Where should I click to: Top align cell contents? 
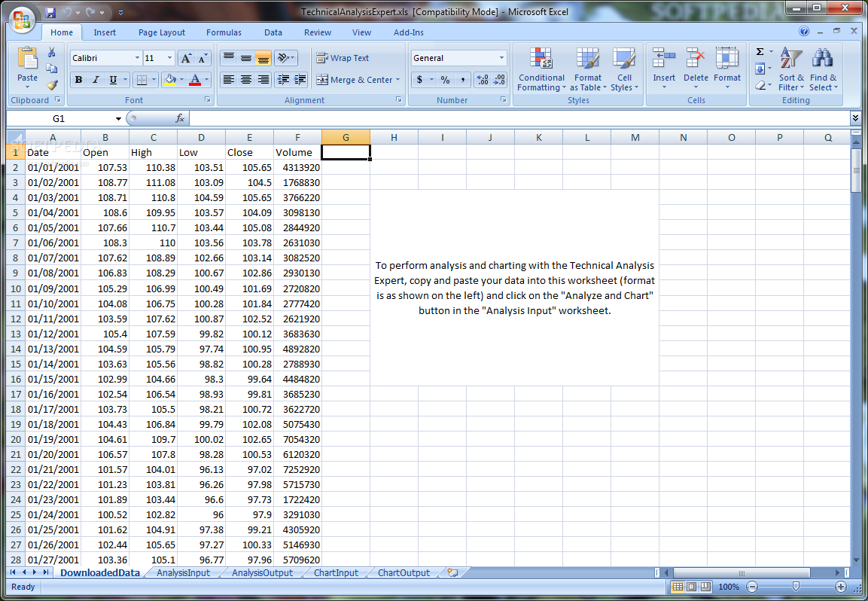click(228, 57)
